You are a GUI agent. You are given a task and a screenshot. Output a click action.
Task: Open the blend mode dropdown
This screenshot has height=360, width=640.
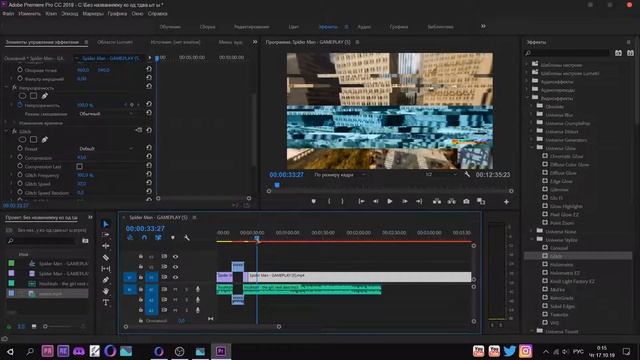pyautogui.click(x=106, y=113)
